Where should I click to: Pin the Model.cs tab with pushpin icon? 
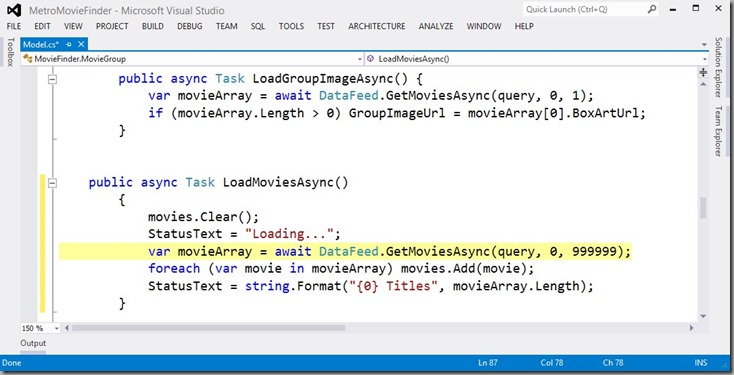69,44
